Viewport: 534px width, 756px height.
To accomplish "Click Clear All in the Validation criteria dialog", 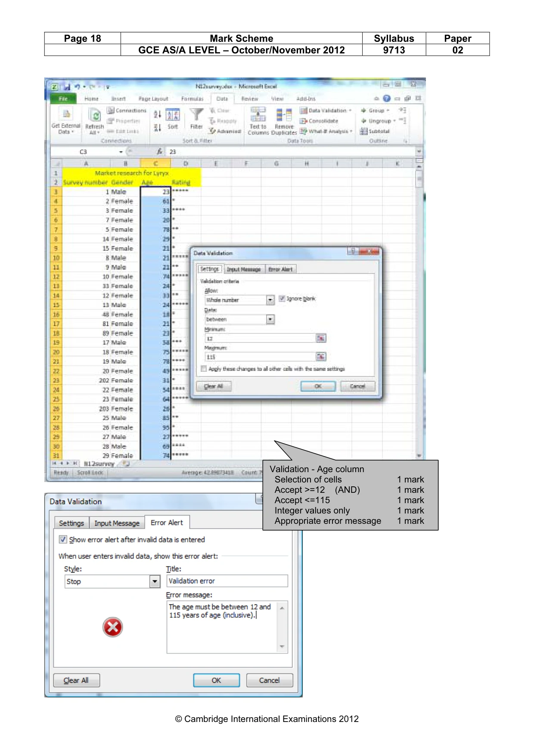I will (214, 386).
